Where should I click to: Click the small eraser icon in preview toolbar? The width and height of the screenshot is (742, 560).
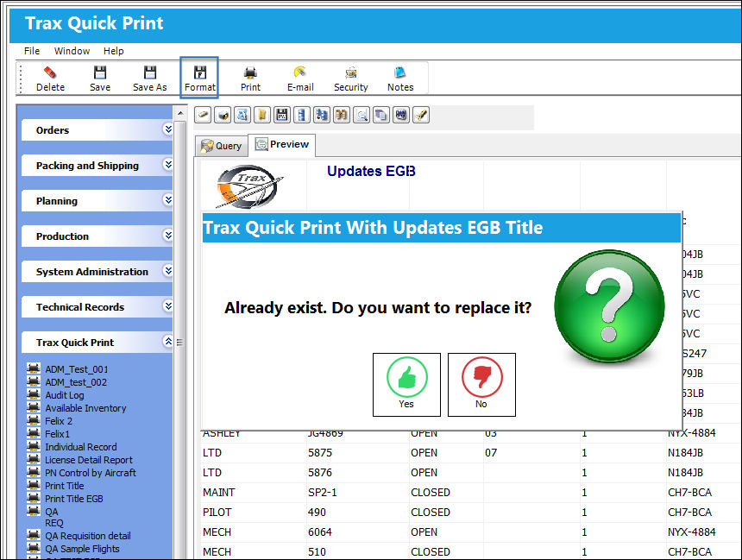[x=203, y=115]
